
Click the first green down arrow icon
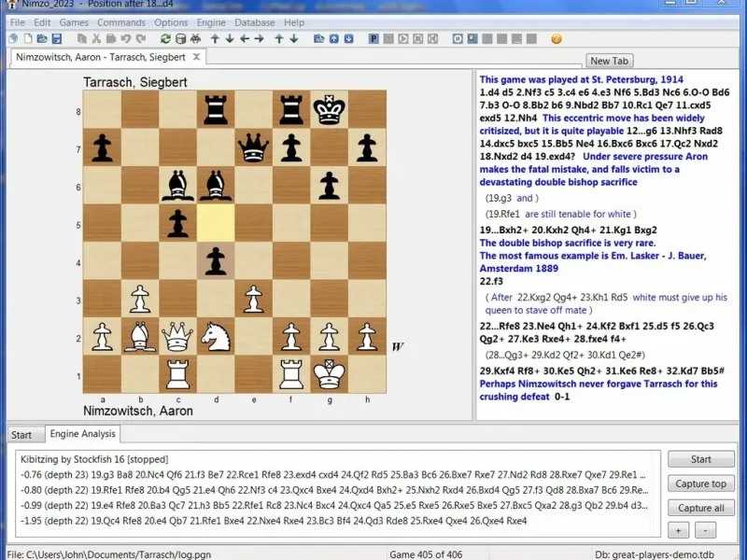point(230,39)
